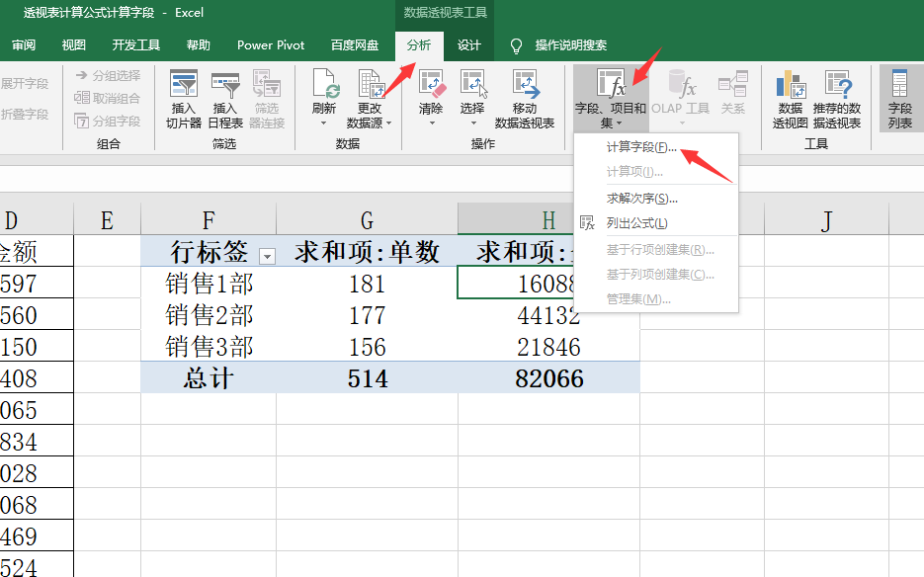Screen dimensions: 924x577
Task: Click the 关系 relationships icon
Action: pos(733,84)
